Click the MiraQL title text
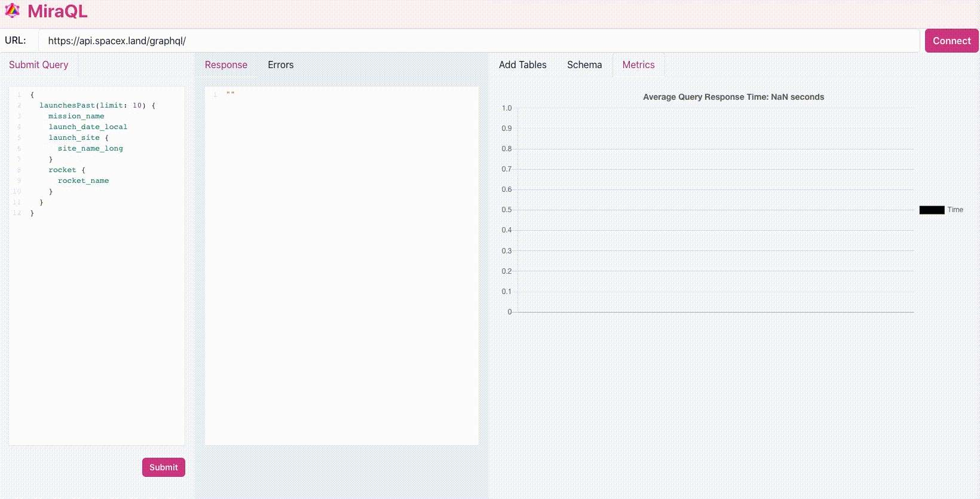This screenshot has height=499, width=980. tap(57, 11)
